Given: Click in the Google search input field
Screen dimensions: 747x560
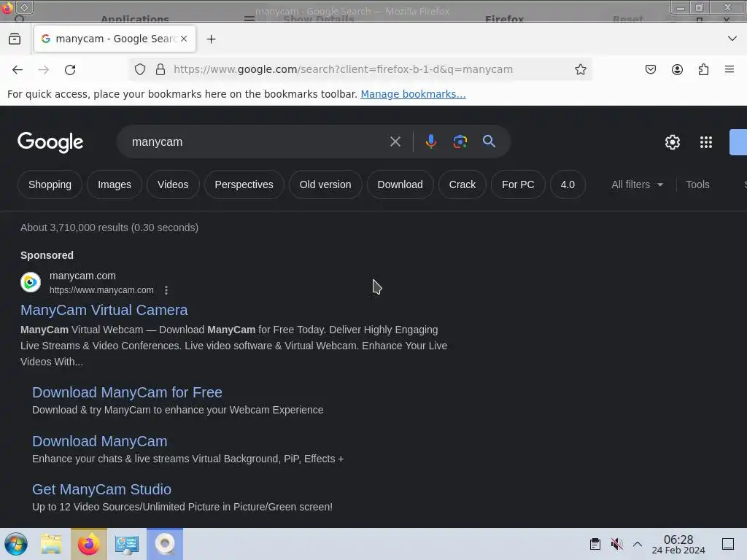Looking at the screenshot, I should point(258,142).
